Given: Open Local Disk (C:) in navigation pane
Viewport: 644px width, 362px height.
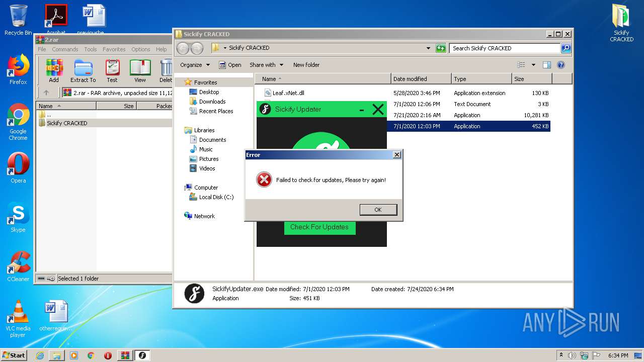Looking at the screenshot, I should click(216, 197).
